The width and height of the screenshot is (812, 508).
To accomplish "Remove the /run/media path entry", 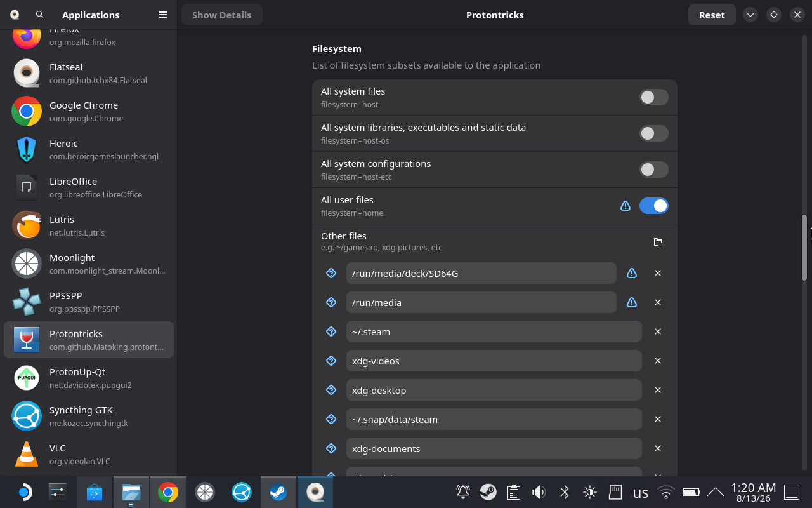I will pyautogui.click(x=658, y=302).
